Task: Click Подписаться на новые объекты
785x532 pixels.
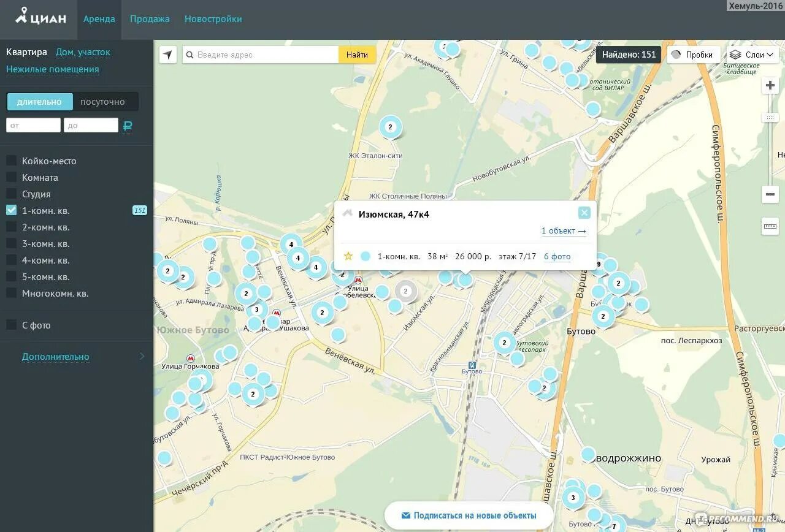Action: [469, 515]
